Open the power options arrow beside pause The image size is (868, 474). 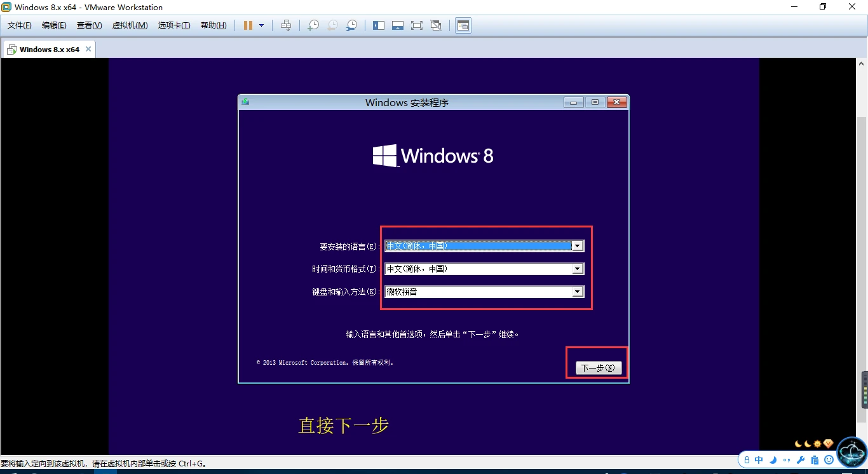[x=261, y=25]
